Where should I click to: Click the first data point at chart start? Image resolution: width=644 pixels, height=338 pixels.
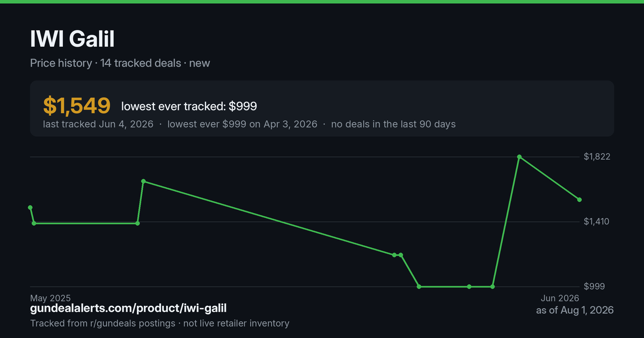point(30,208)
